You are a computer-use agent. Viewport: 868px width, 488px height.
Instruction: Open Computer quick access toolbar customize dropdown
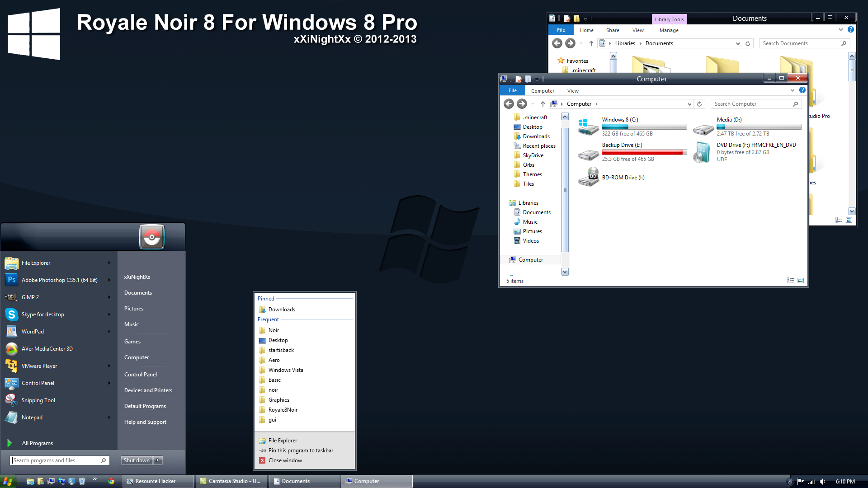(x=537, y=79)
